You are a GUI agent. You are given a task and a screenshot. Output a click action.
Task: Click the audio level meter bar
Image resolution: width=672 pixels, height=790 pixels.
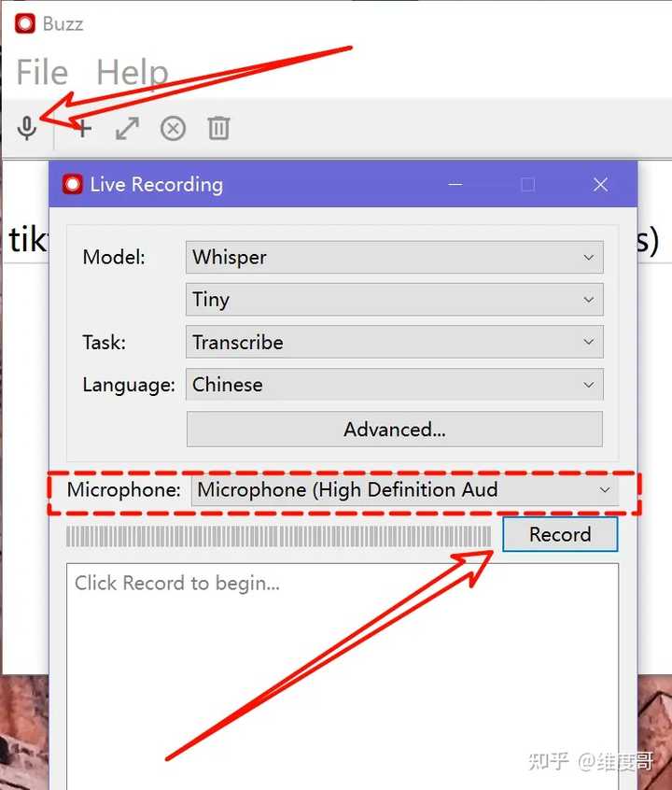(x=278, y=537)
